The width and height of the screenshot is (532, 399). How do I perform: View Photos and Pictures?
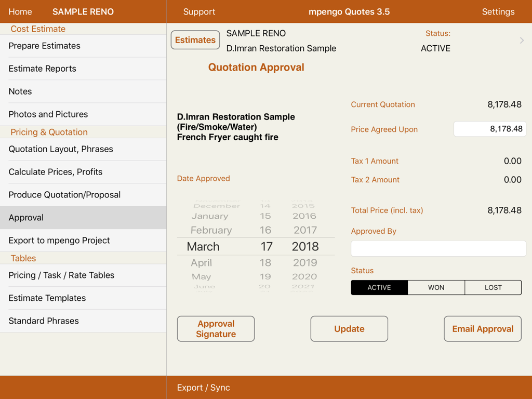coord(48,114)
